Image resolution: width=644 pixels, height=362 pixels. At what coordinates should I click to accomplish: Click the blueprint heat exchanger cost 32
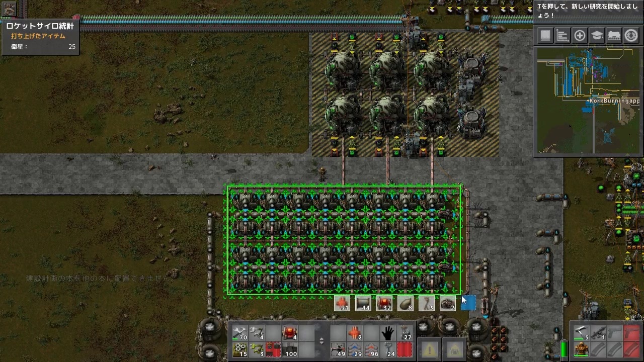point(384,303)
